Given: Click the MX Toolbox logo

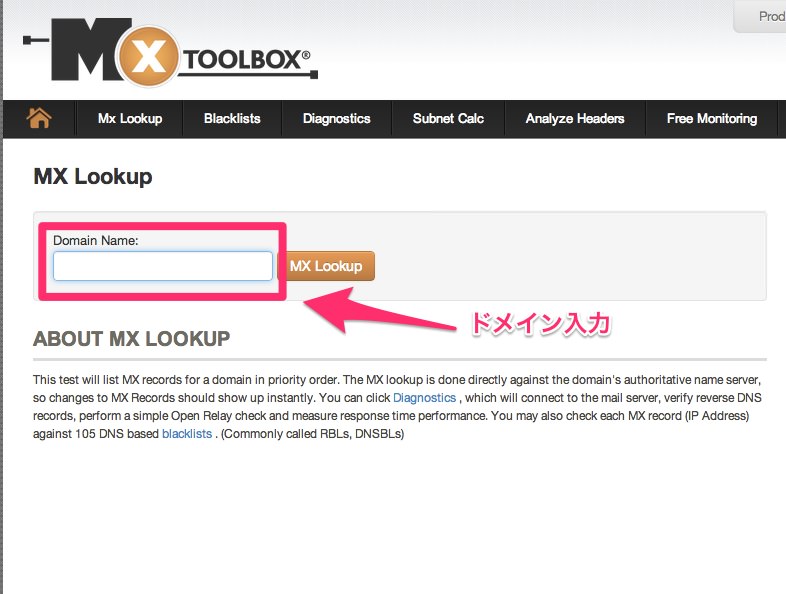Looking at the screenshot, I should click(170, 52).
